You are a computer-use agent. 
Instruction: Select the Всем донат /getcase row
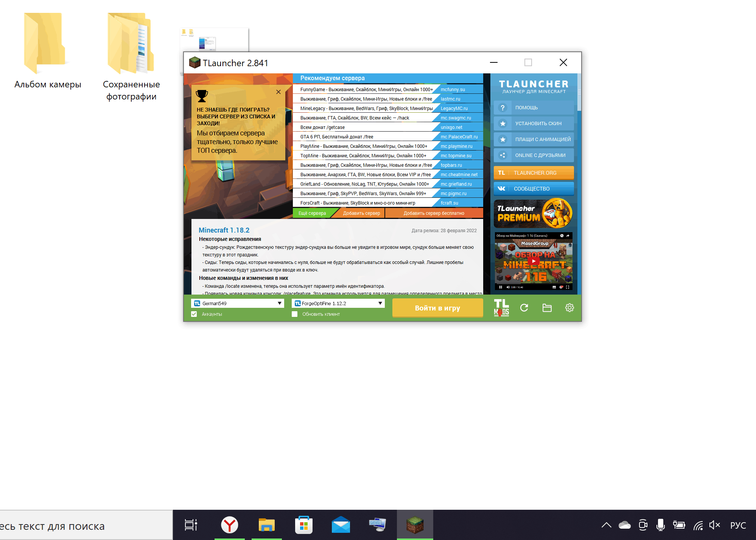click(388, 127)
